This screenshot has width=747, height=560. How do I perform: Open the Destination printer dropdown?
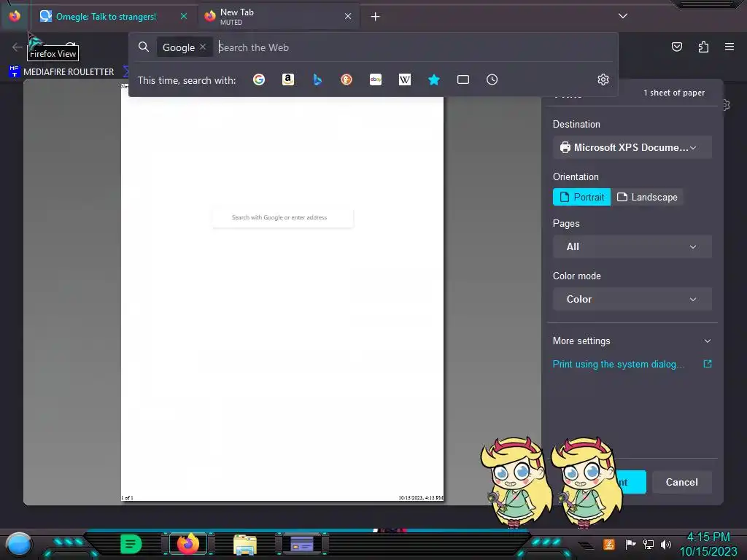coord(632,147)
